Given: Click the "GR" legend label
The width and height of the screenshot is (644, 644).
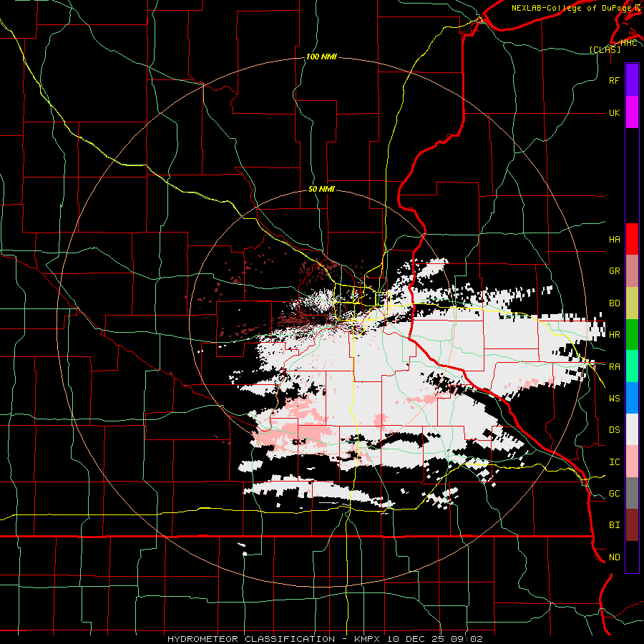Looking at the screenshot, I should (614, 271).
